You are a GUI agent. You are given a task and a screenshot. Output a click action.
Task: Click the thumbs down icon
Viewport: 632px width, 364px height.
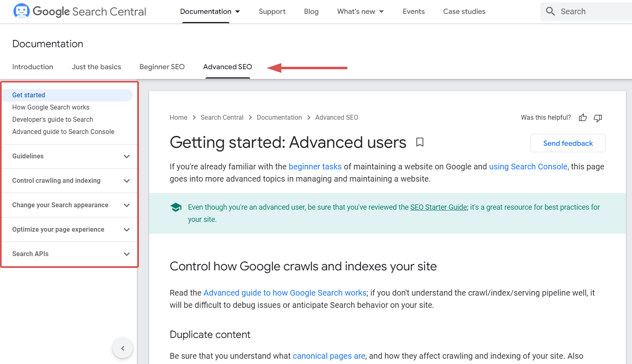click(598, 118)
